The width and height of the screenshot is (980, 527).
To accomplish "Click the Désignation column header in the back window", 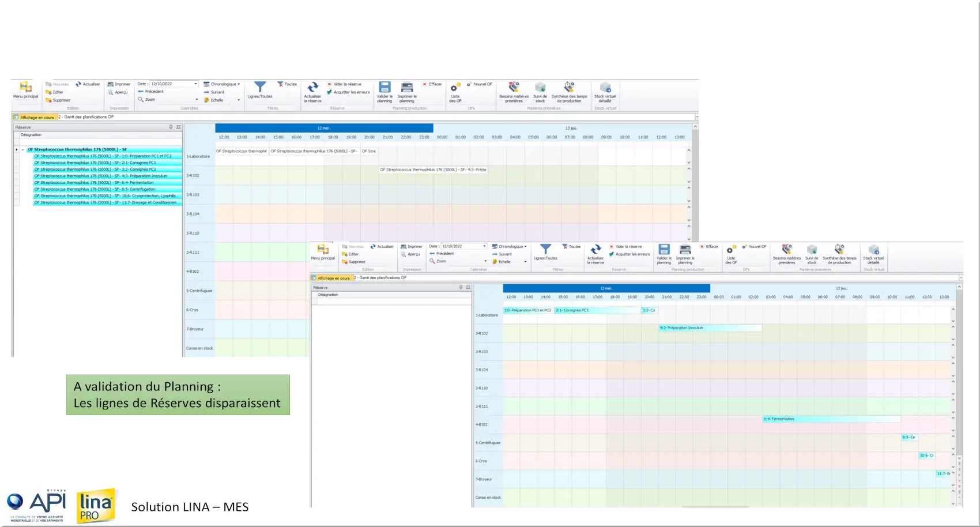I will 100,135.
